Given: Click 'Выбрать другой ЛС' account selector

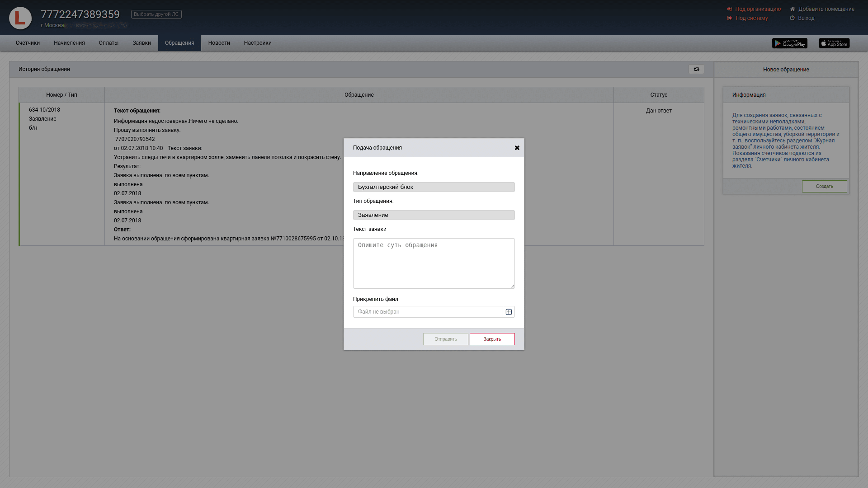Looking at the screenshot, I should (x=156, y=14).
